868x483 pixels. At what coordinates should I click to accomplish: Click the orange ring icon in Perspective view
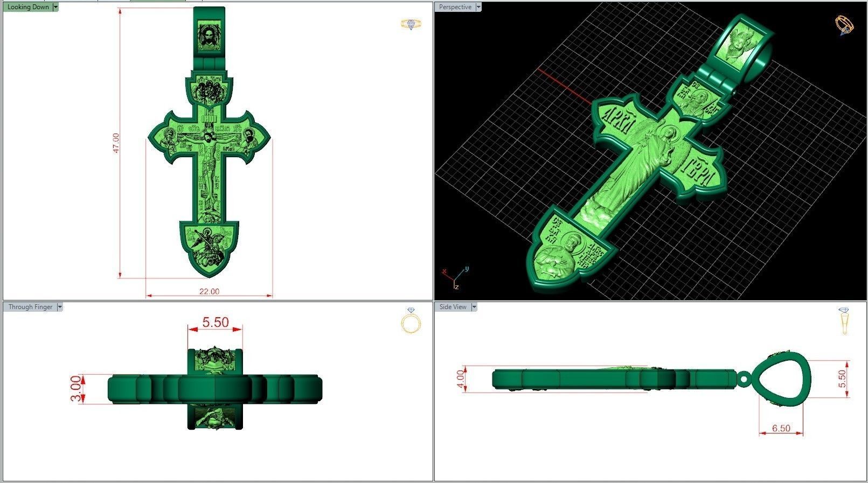[844, 25]
